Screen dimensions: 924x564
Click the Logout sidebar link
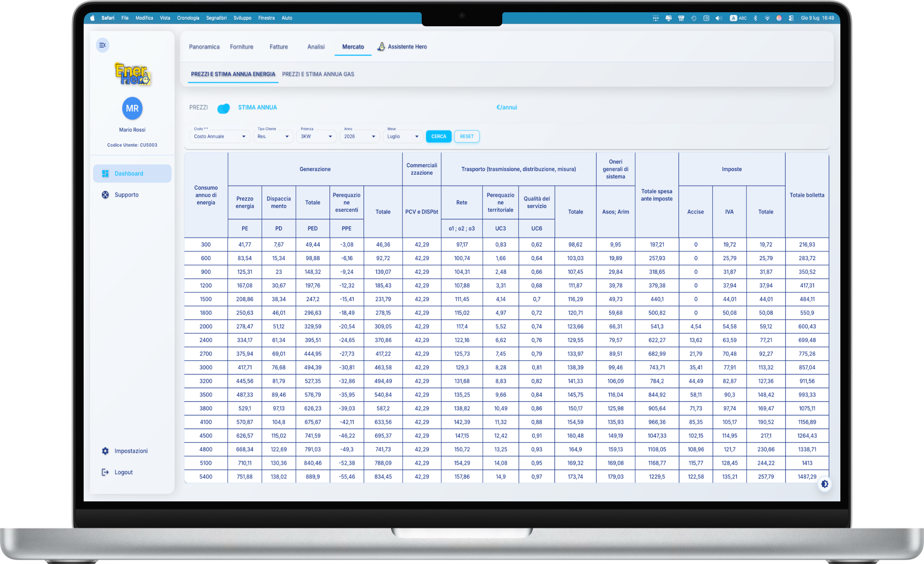tap(132, 472)
